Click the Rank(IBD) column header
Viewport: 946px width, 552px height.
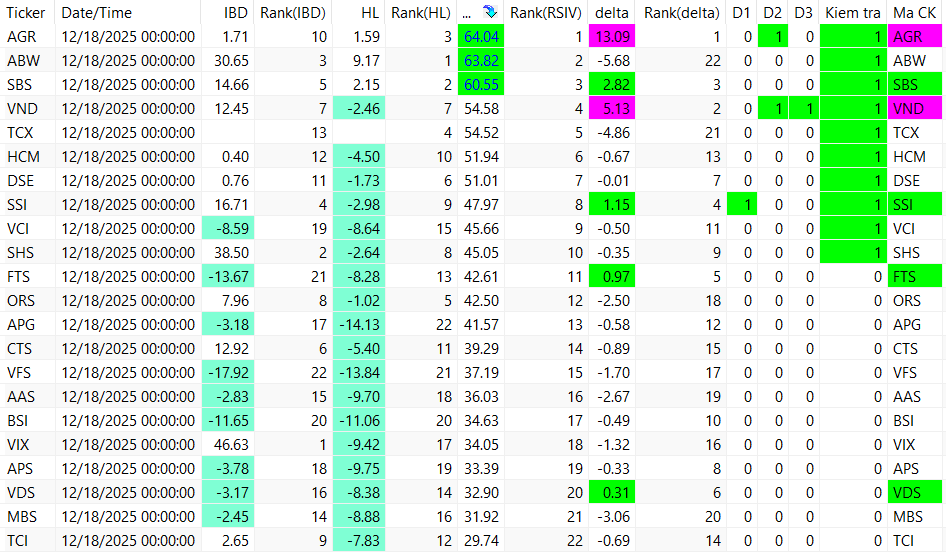point(293,12)
